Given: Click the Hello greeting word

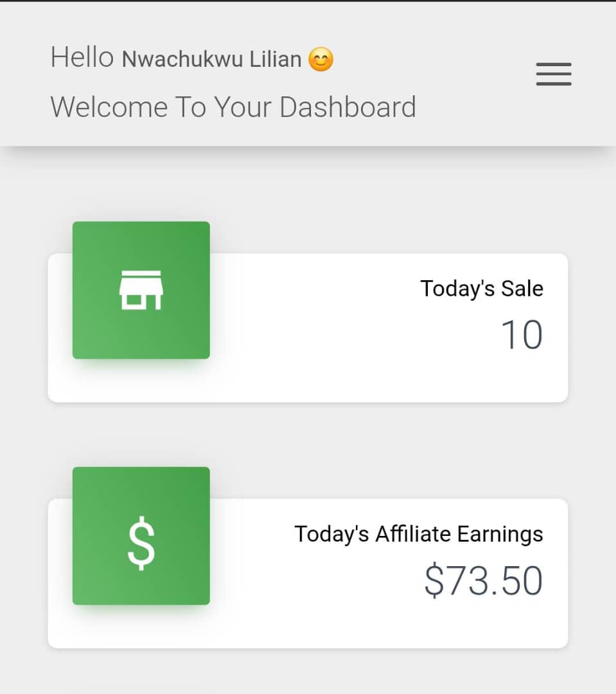Looking at the screenshot, I should point(82,58).
